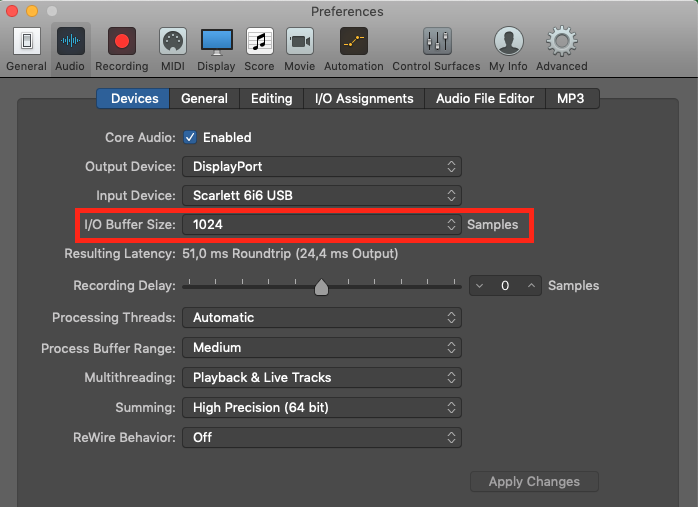698x507 pixels.
Task: Click the Apply Changes button
Action: [x=534, y=482]
